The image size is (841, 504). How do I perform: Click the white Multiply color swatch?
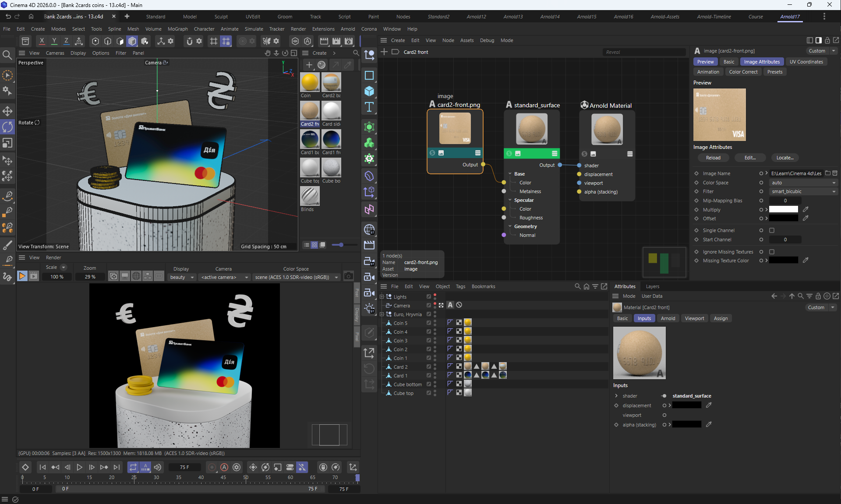tap(783, 209)
